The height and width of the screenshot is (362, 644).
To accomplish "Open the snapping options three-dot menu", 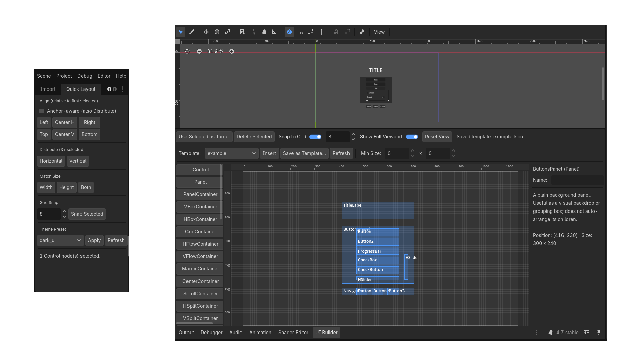I will tap(322, 32).
